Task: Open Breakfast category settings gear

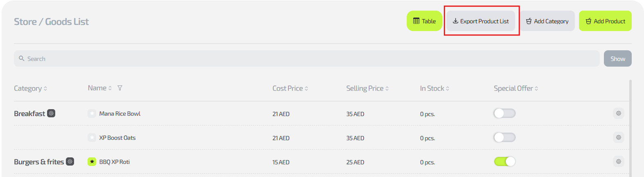Action: [51, 113]
